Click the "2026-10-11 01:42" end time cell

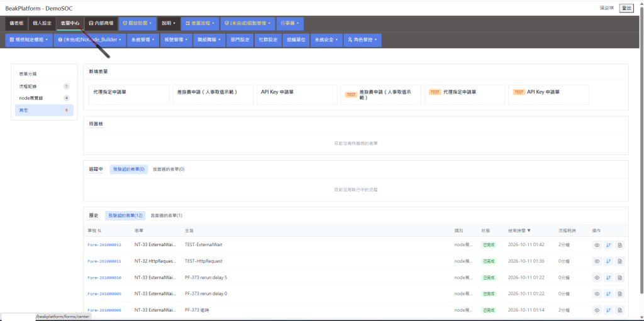point(526,245)
